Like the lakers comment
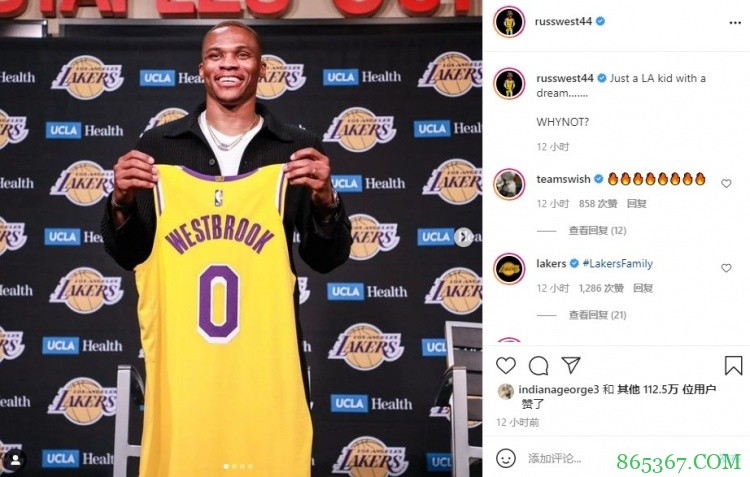This screenshot has width=750, height=477. click(726, 268)
